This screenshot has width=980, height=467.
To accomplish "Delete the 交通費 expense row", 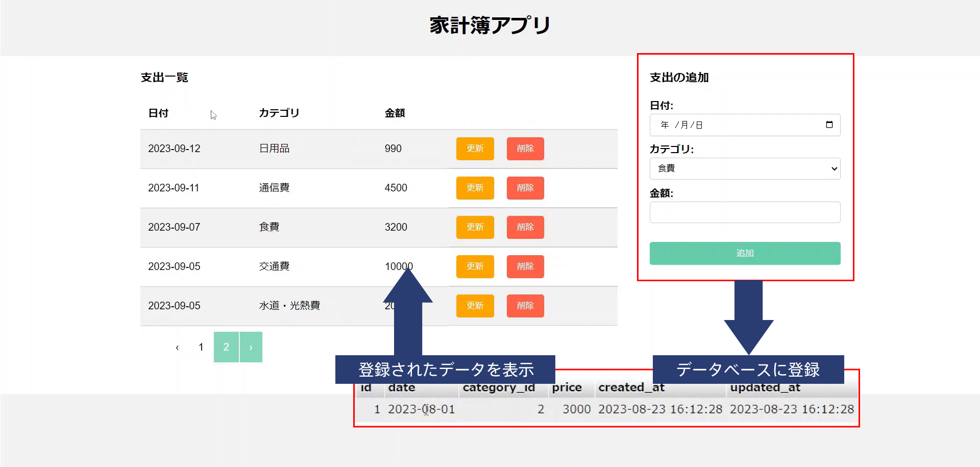I will point(525,266).
